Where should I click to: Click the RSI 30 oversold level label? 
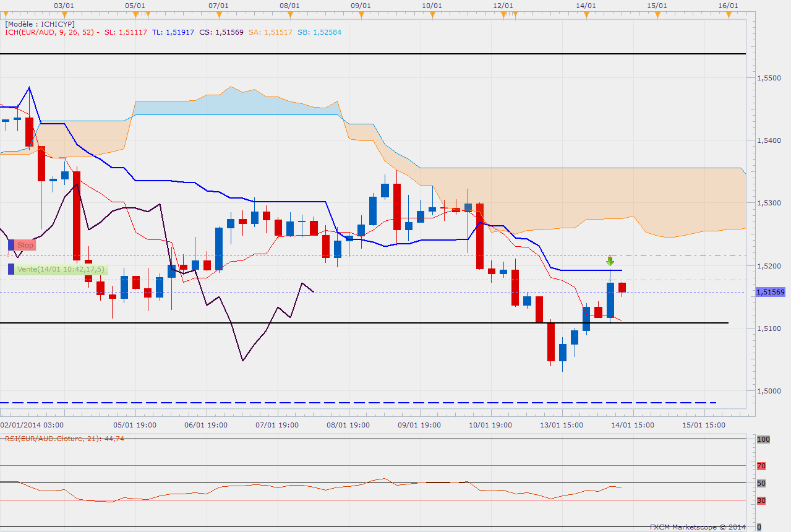pyautogui.click(x=761, y=500)
